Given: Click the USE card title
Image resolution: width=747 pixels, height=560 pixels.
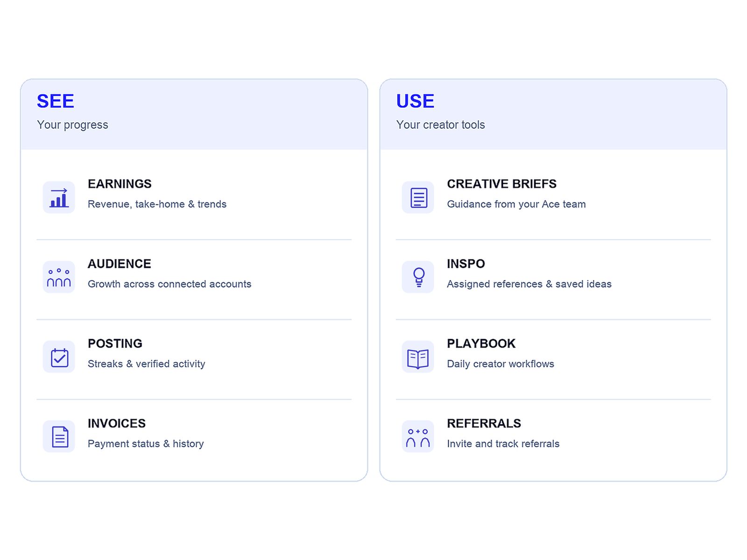Looking at the screenshot, I should (x=416, y=101).
